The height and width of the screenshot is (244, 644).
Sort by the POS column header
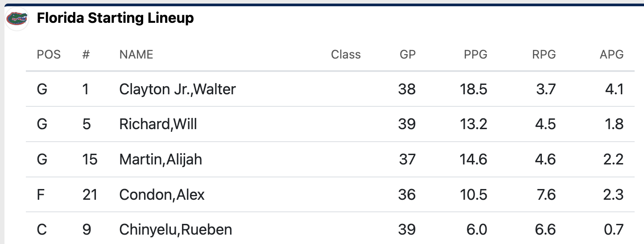[x=49, y=55]
